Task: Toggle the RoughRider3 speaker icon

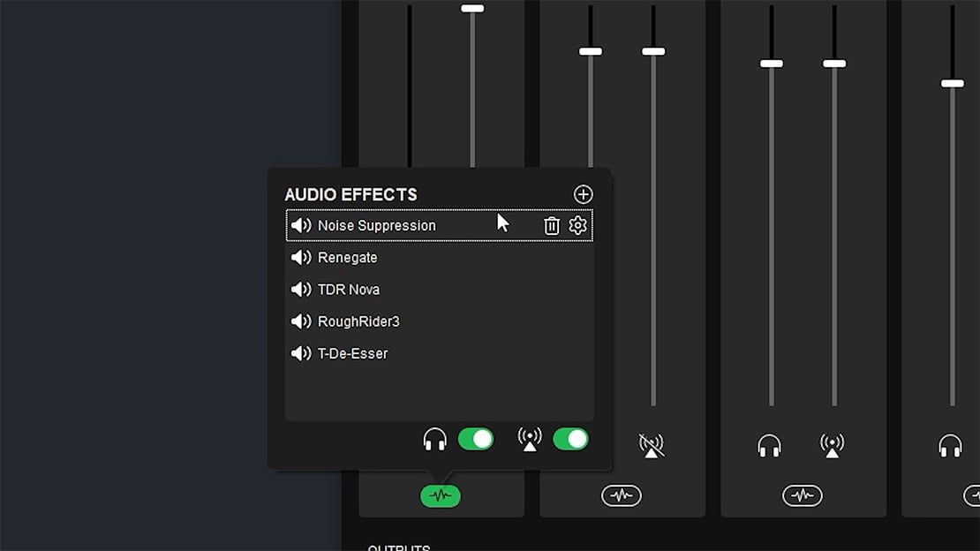Action: click(301, 321)
